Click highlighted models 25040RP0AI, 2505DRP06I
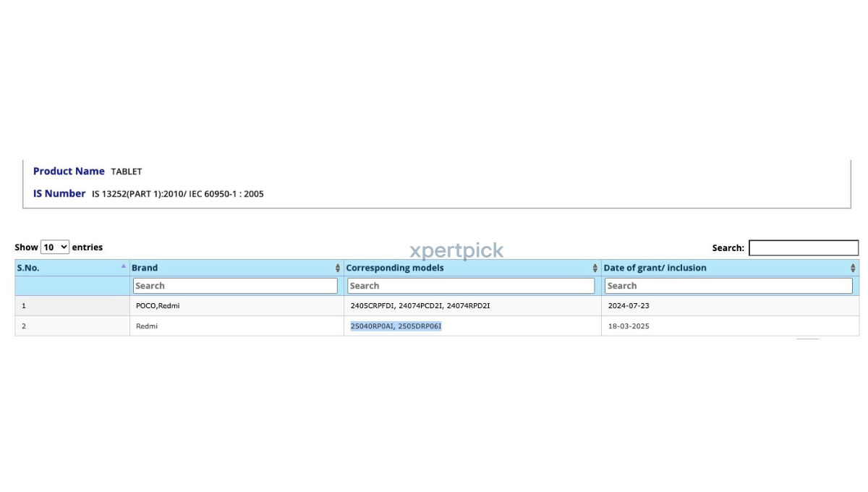This screenshot has width=868, height=492. click(396, 326)
